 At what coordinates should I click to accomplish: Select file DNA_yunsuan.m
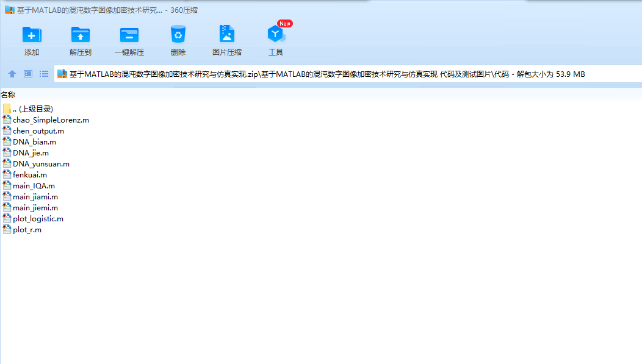(41, 164)
